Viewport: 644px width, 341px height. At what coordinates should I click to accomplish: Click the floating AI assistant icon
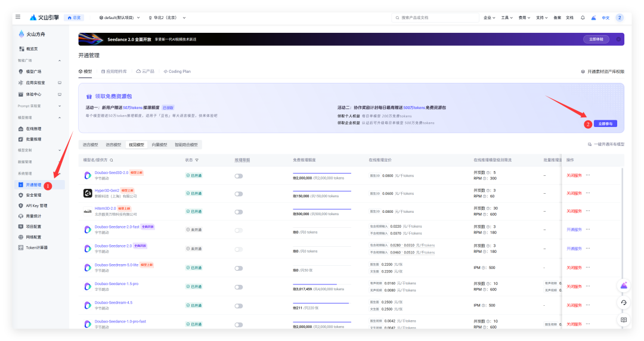tap(624, 285)
